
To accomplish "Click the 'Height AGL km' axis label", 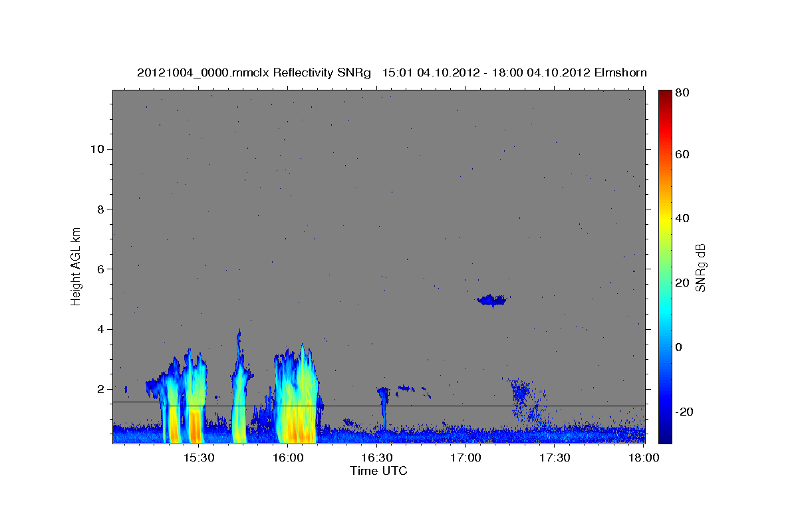I will click(76, 266).
